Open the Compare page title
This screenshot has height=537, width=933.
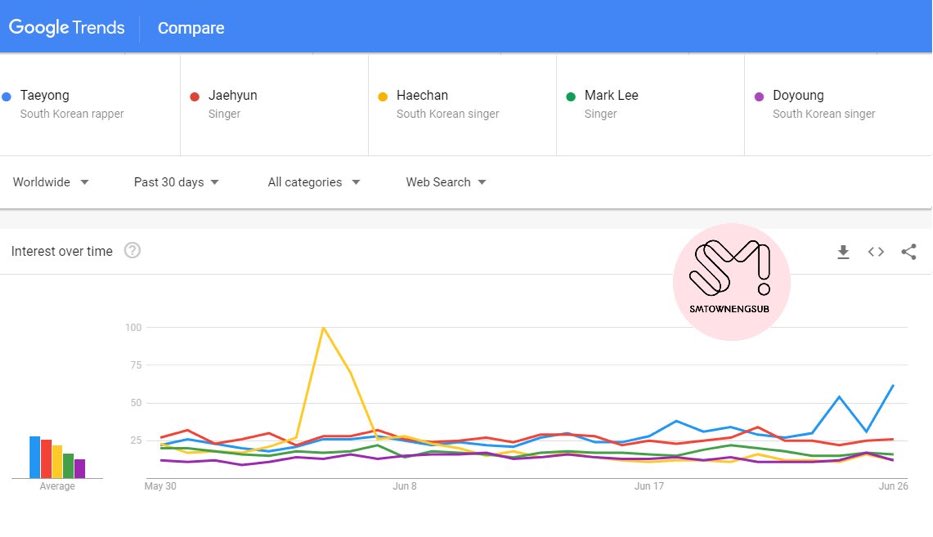[x=191, y=28]
